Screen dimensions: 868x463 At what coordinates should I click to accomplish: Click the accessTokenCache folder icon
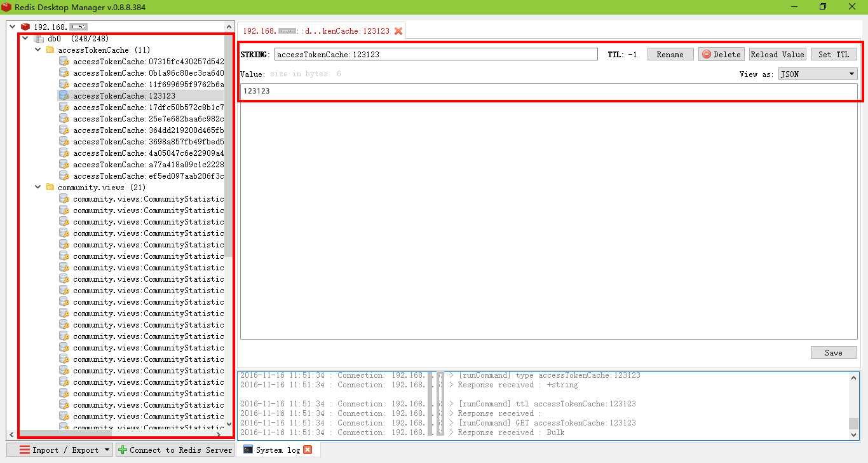coord(50,50)
